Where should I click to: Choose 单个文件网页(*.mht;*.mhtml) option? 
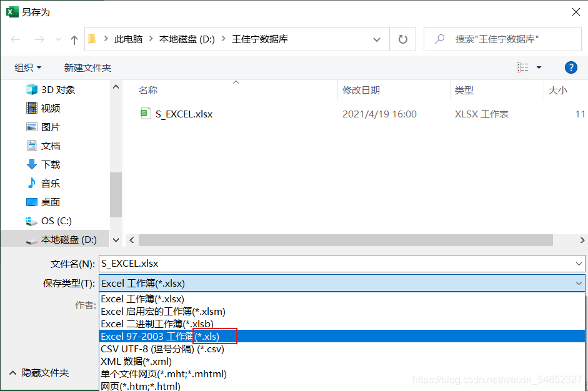pos(342,374)
